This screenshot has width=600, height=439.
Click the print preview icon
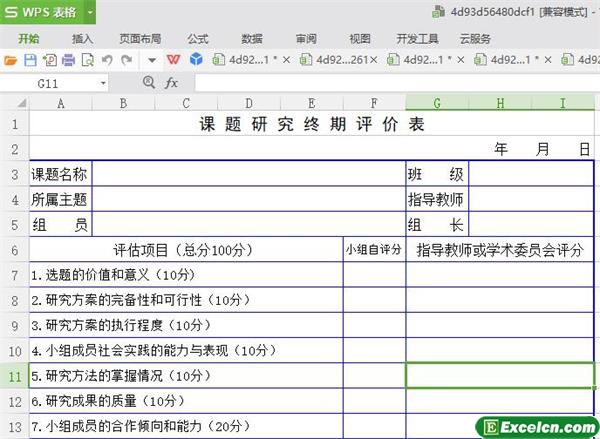(88, 60)
